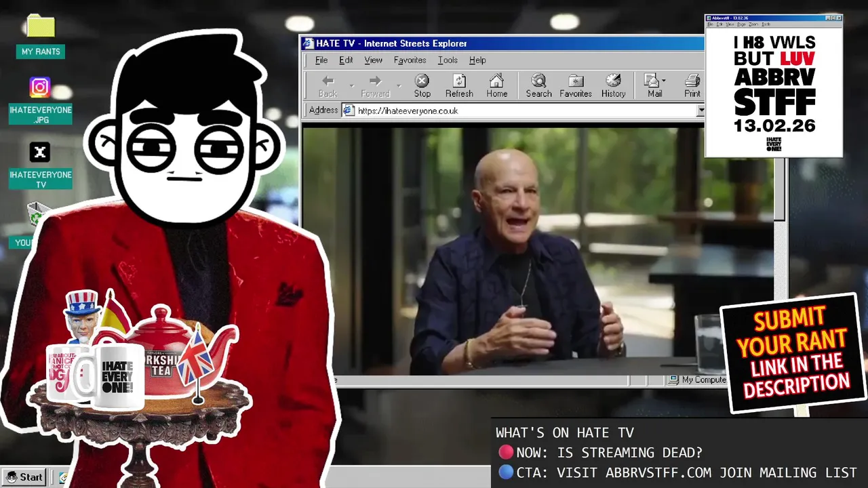The width and height of the screenshot is (868, 488).
Task: Show History toolbar icon
Action: (613, 81)
